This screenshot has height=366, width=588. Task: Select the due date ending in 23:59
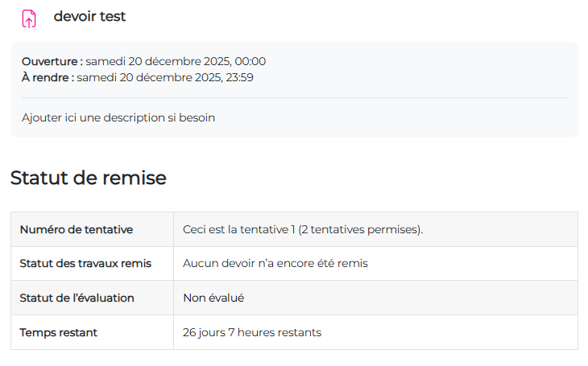165,77
